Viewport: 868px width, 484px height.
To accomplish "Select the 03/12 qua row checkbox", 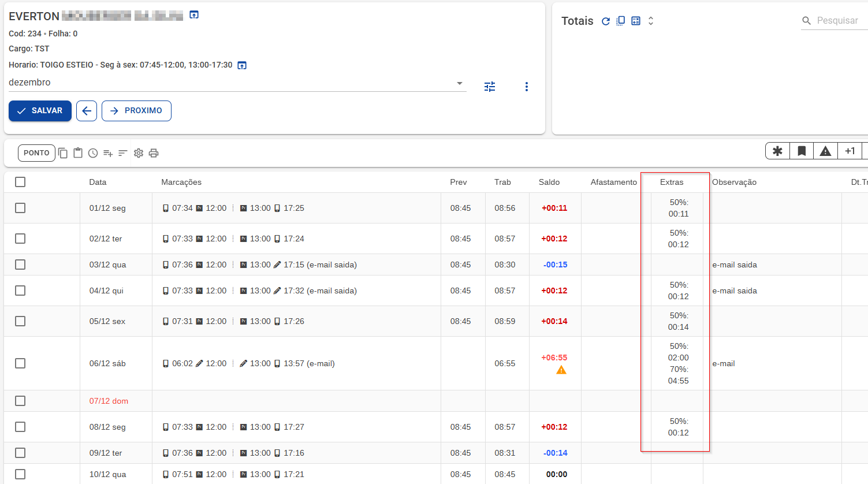I will [20, 265].
